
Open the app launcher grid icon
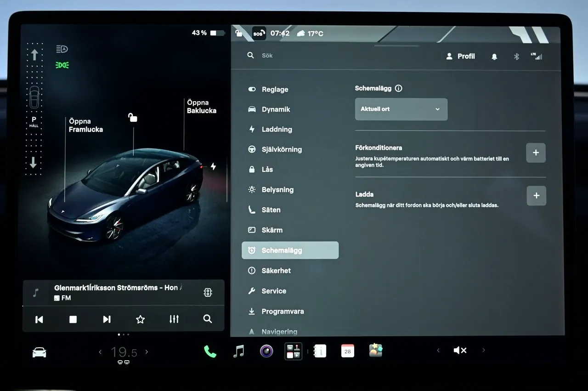pyautogui.click(x=294, y=351)
